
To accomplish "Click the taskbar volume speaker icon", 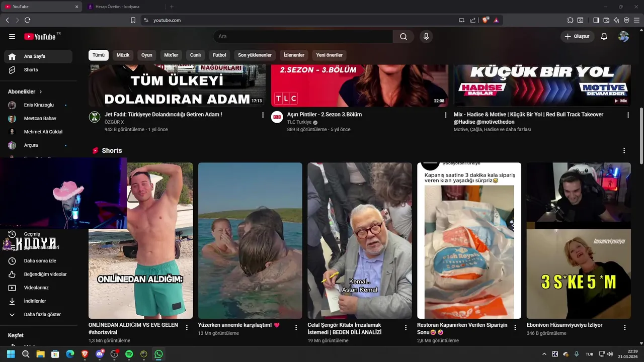I will point(610,354).
